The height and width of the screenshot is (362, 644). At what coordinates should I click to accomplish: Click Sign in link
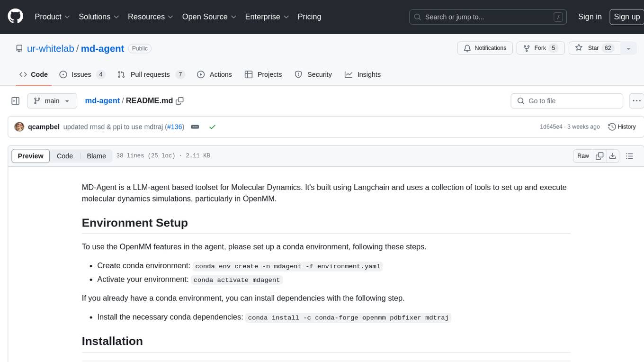click(x=590, y=17)
